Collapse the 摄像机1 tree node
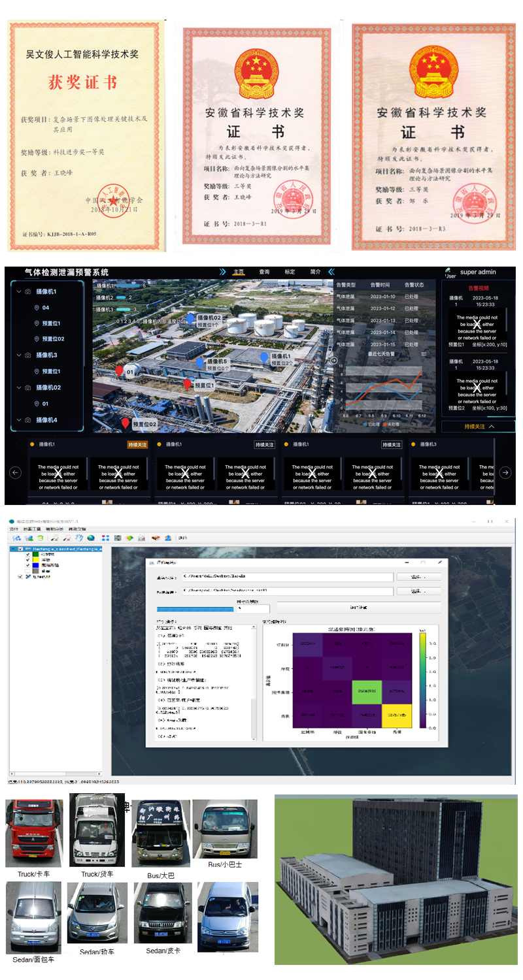The width and height of the screenshot is (523, 980). 18,292
